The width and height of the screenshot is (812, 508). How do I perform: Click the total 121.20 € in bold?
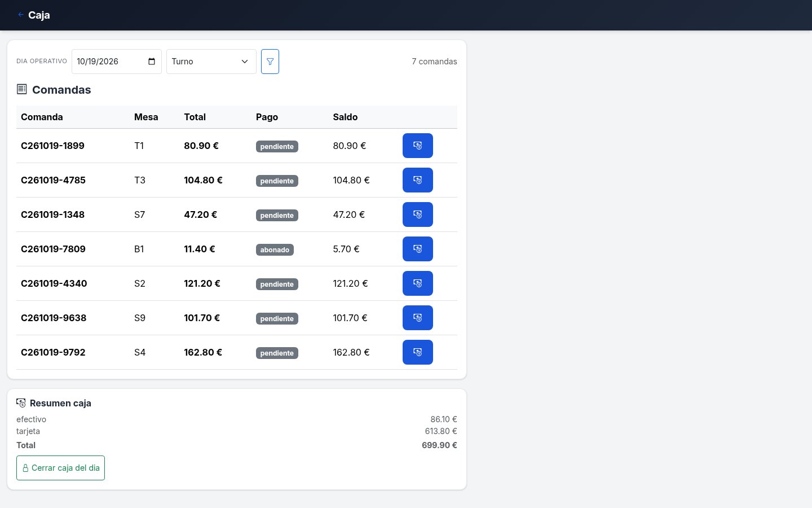coord(202,283)
